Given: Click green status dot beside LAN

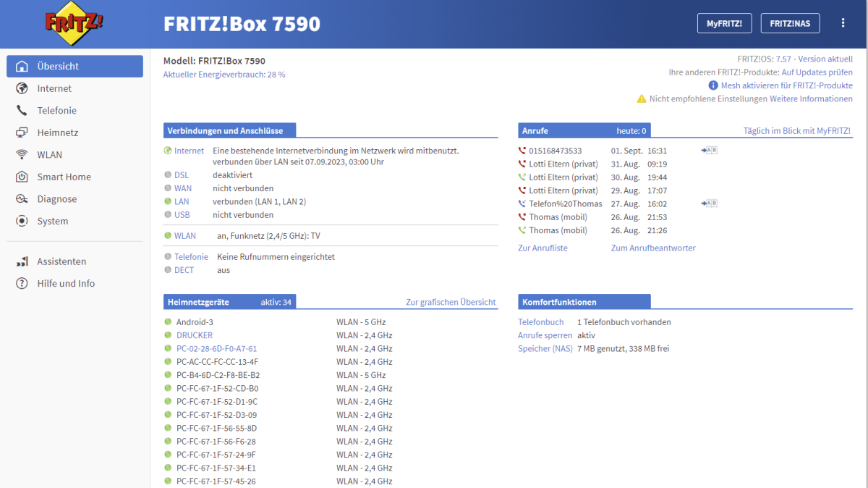Looking at the screenshot, I should point(168,202).
